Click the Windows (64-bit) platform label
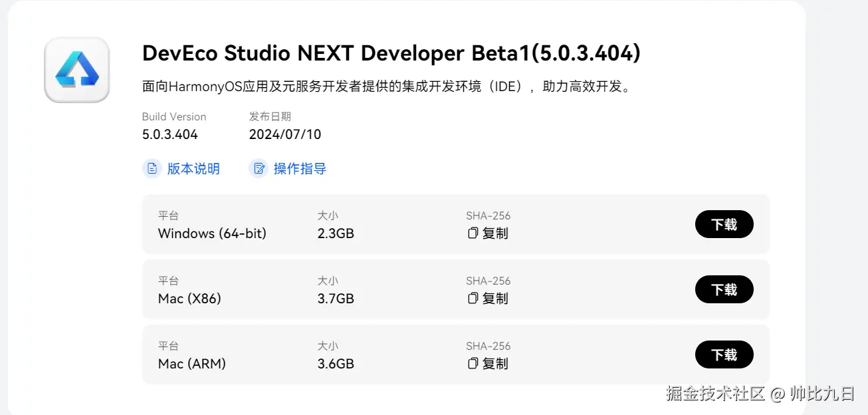Viewport: 868px width, 415px height. coord(212,233)
